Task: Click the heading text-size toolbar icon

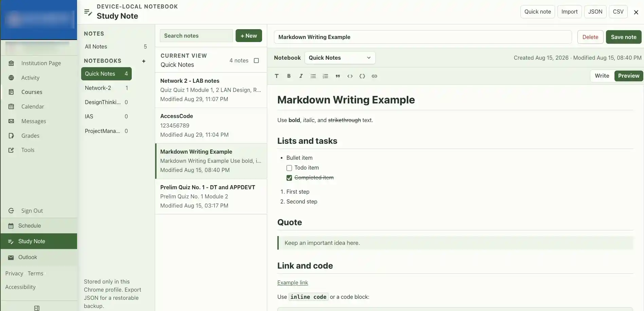Action: tap(277, 76)
